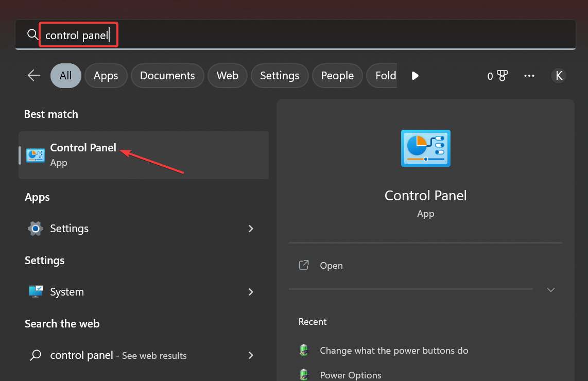Click the Control Panel title in preview pane
The height and width of the screenshot is (381, 588).
[x=426, y=195]
